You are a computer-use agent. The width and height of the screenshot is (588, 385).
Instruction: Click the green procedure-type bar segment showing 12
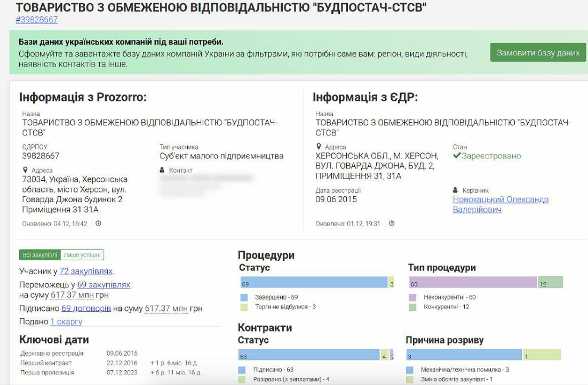551,282
